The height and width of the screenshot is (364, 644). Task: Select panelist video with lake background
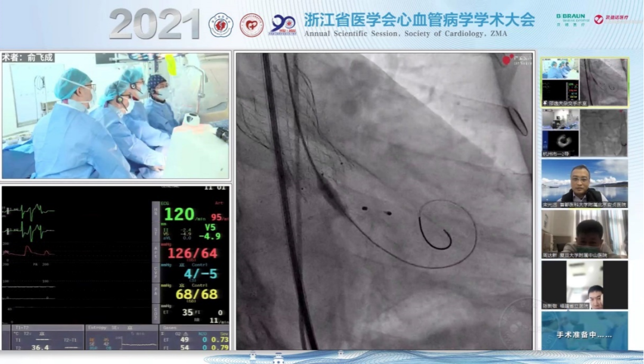click(584, 183)
